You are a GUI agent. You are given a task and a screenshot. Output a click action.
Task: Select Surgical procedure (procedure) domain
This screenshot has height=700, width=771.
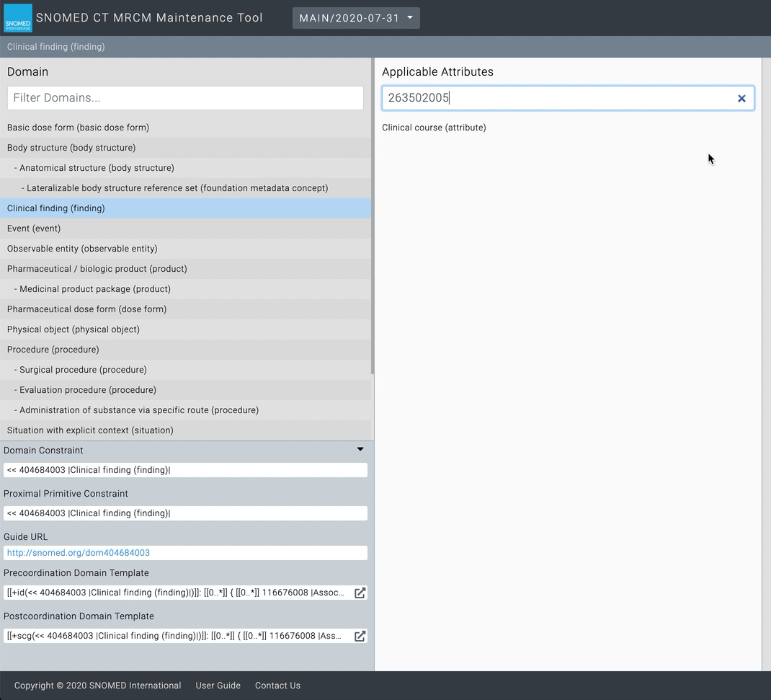185,369
